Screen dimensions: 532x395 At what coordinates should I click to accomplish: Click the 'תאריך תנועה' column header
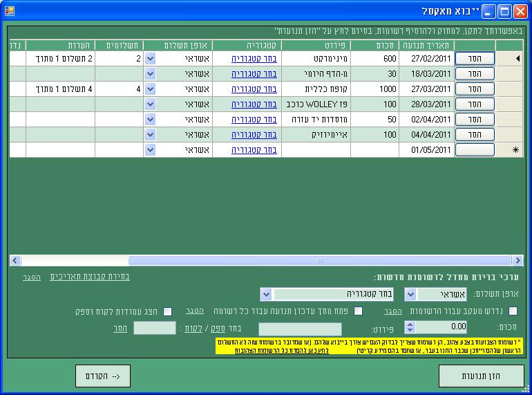click(x=426, y=46)
